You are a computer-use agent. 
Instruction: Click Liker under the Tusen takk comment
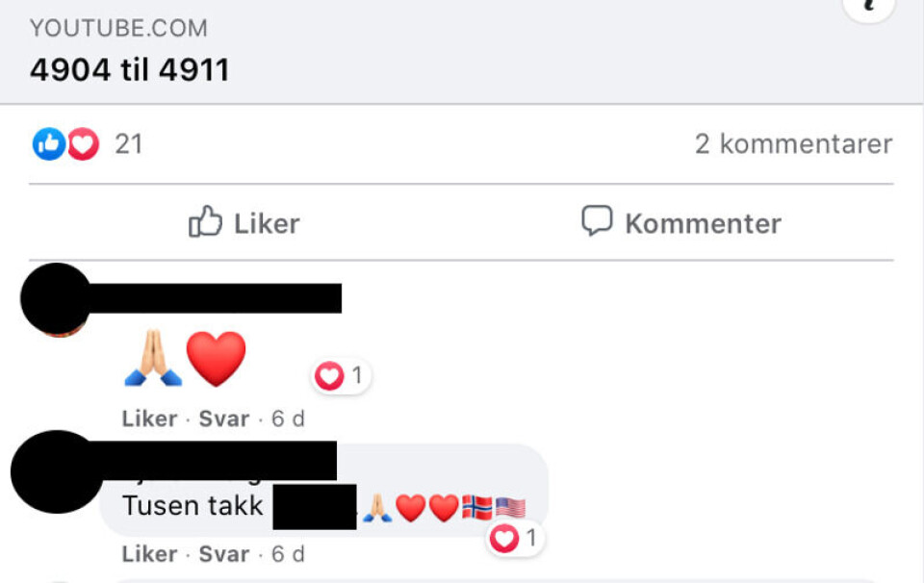(149, 554)
